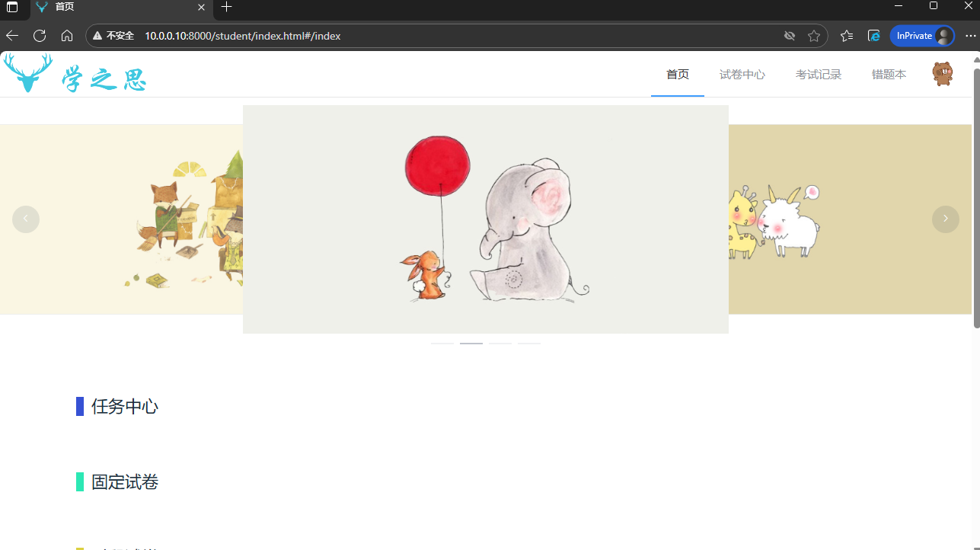
Task: Go back with the browser back arrow
Action: click(x=11, y=36)
